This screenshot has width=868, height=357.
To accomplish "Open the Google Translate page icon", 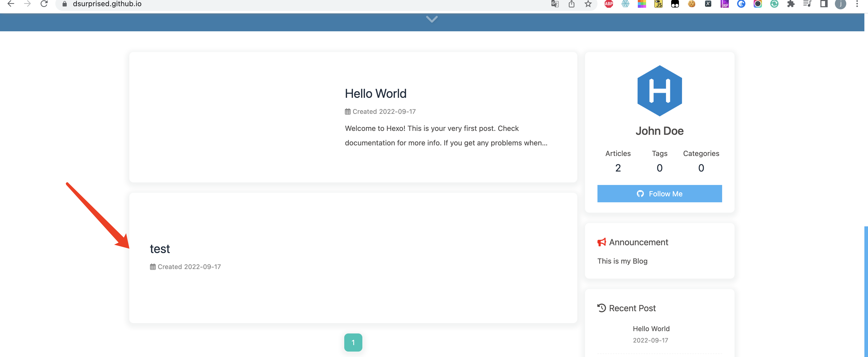I will 555,4.
